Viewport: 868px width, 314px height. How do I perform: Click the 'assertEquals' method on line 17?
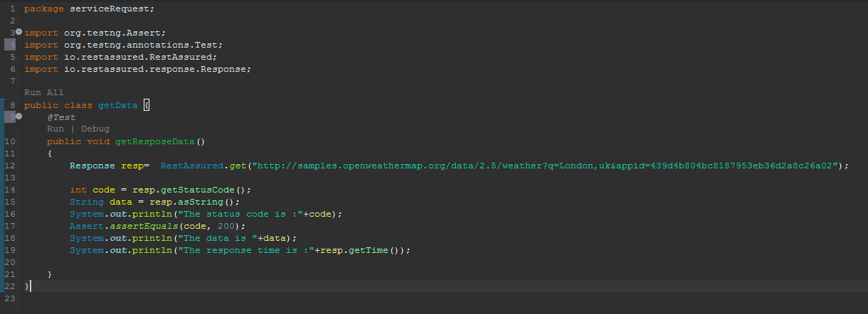pos(144,226)
